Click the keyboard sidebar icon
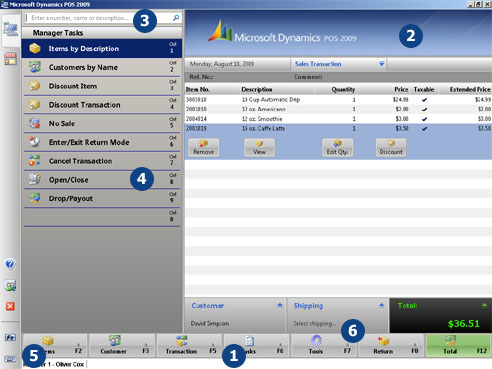492x369 pixels. 10,359
